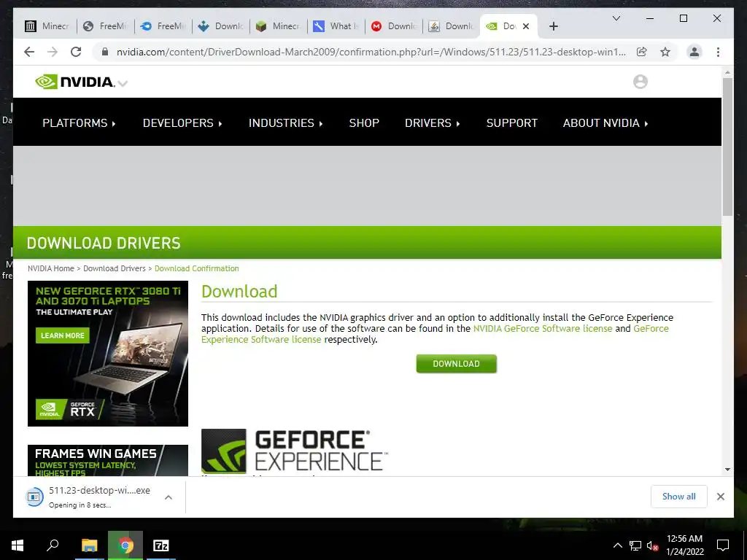Viewport: 747px width, 560px height.
Task: Click the Chrome taskbar icon
Action: (125, 545)
